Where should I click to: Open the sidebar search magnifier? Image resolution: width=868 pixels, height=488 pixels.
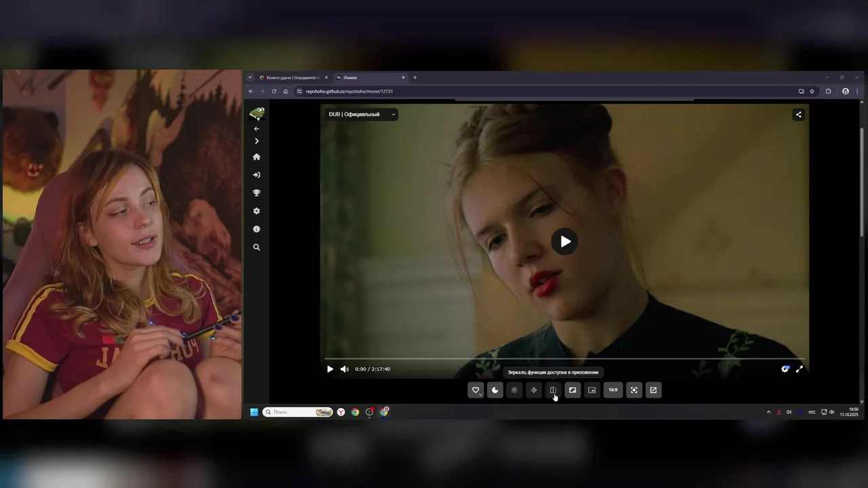[x=256, y=247]
